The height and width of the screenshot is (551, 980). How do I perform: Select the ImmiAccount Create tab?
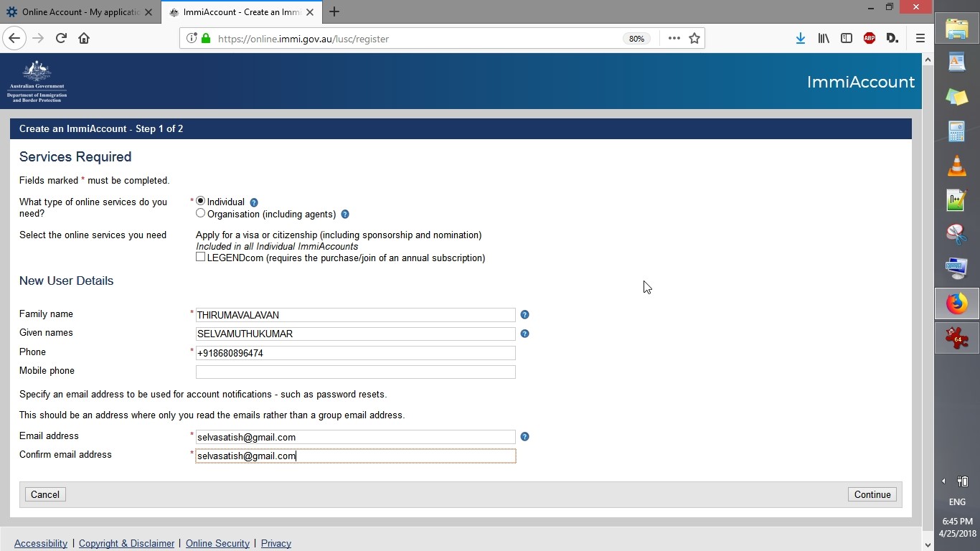point(242,11)
